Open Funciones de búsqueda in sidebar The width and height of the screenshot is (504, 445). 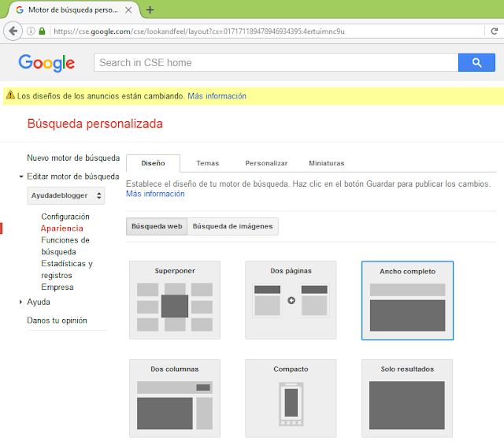coord(65,246)
